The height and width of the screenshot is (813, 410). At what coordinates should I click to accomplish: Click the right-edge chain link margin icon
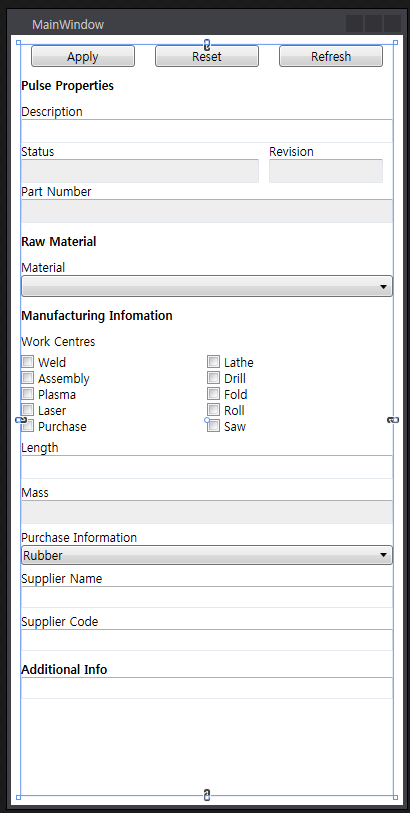coord(393,419)
